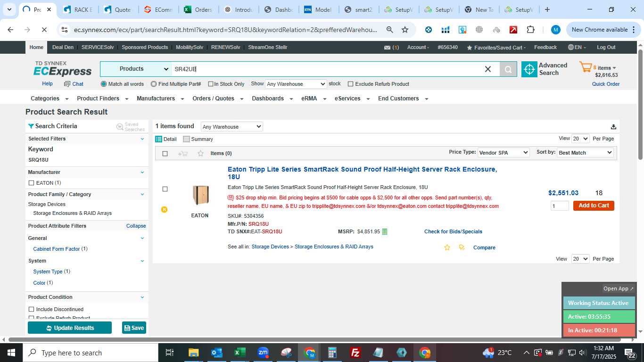Collapse Manufacturer filter section chevron
Viewport: 644px width, 362px height.
click(142, 173)
